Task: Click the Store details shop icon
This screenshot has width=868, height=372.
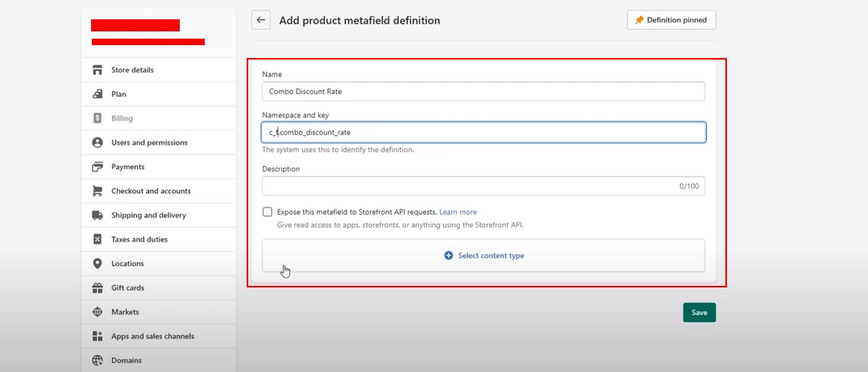Action: click(x=98, y=70)
